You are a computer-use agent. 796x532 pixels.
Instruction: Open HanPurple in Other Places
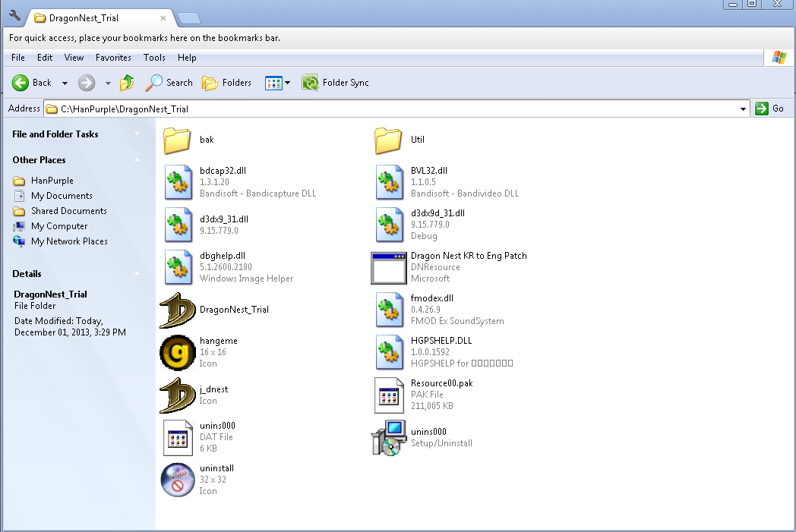(43, 181)
